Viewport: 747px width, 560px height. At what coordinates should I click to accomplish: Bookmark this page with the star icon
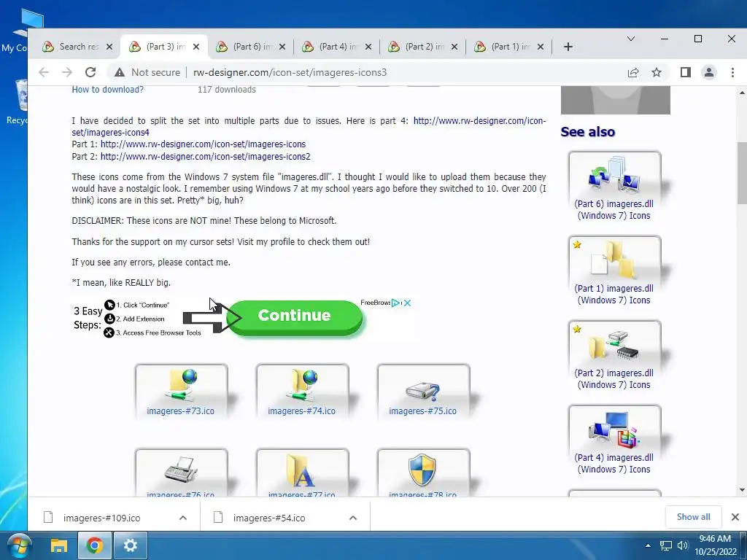[x=657, y=72]
